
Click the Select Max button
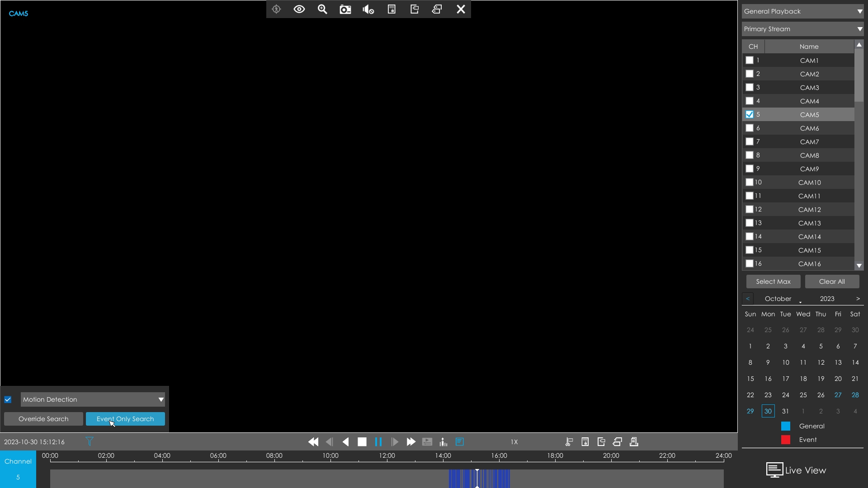[x=773, y=282]
